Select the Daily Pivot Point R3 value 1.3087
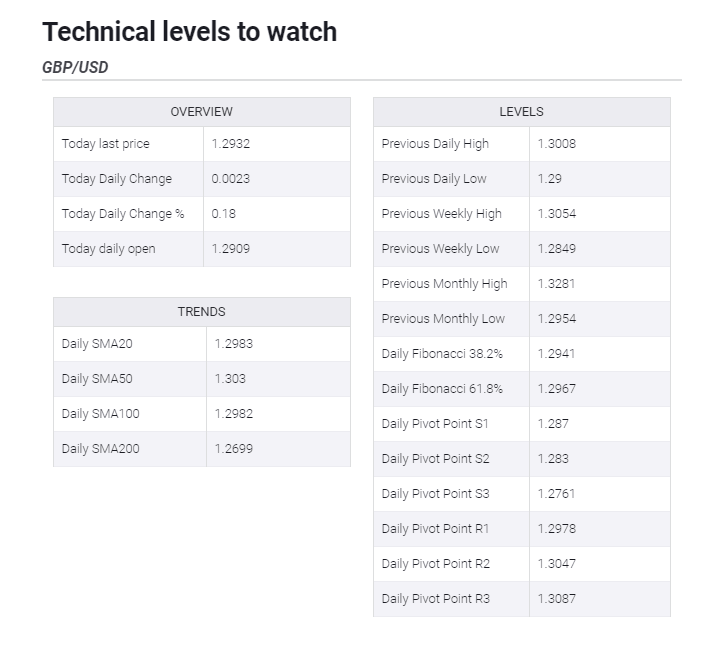The height and width of the screenshot is (645, 712). tap(557, 599)
